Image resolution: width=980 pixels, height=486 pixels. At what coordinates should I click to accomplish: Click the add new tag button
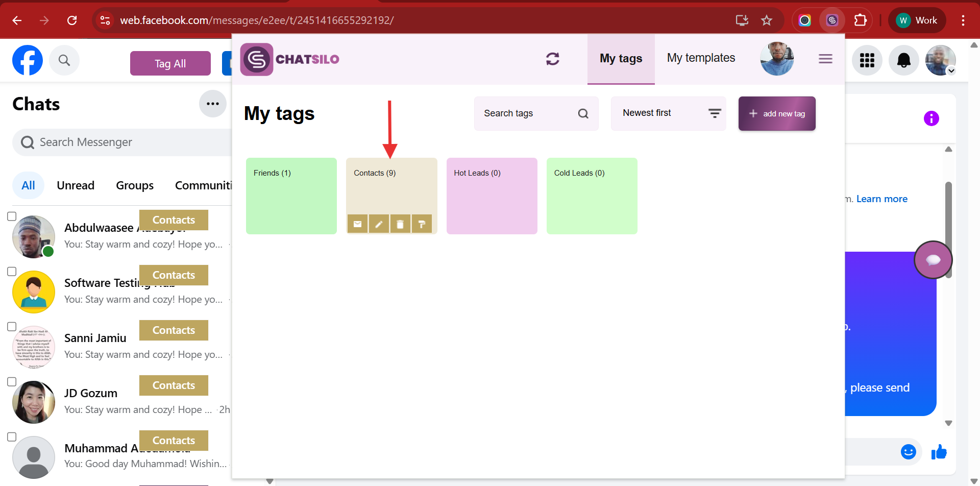[x=776, y=113]
